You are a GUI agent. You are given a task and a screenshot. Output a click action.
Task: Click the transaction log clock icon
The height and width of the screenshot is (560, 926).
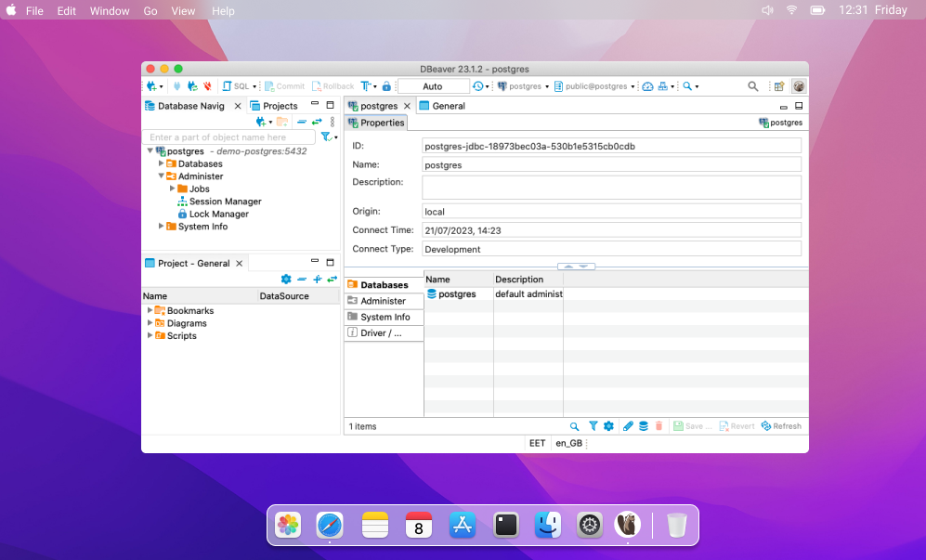pos(477,86)
